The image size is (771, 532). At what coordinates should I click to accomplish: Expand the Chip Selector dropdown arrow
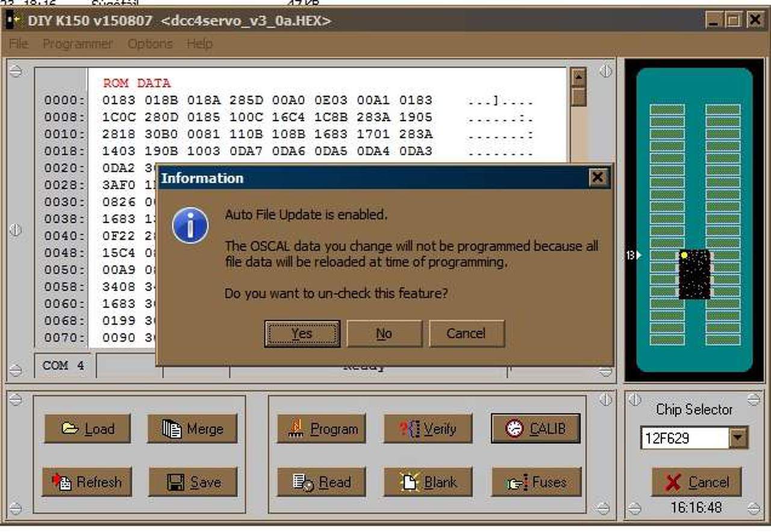pyautogui.click(x=738, y=438)
